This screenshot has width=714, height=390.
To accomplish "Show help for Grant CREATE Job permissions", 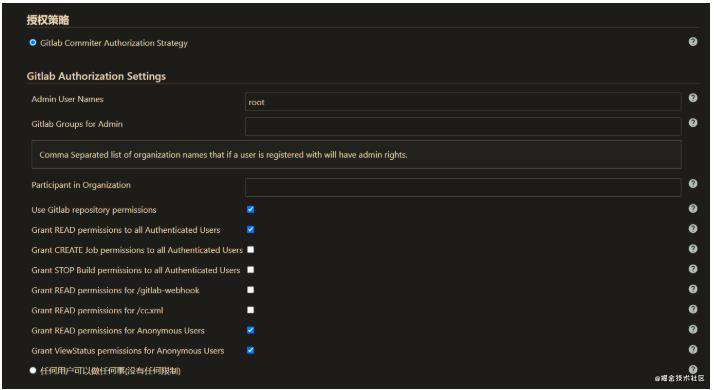I will (693, 248).
